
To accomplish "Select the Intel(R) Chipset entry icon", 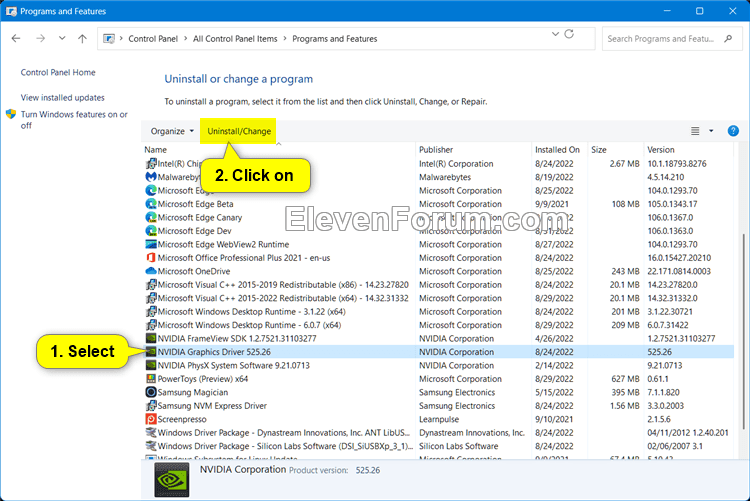I will 151,164.
